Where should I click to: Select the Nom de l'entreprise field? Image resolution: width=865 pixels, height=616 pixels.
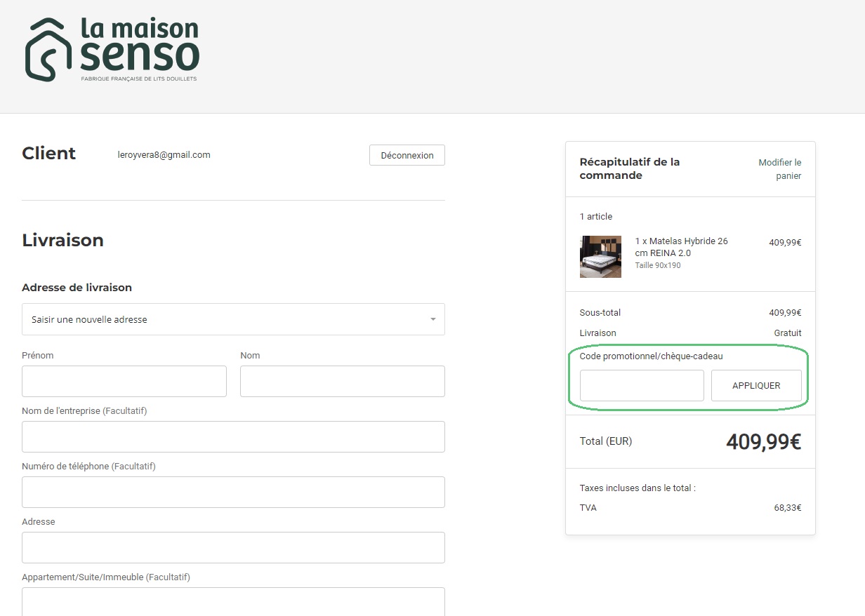pyautogui.click(x=233, y=436)
